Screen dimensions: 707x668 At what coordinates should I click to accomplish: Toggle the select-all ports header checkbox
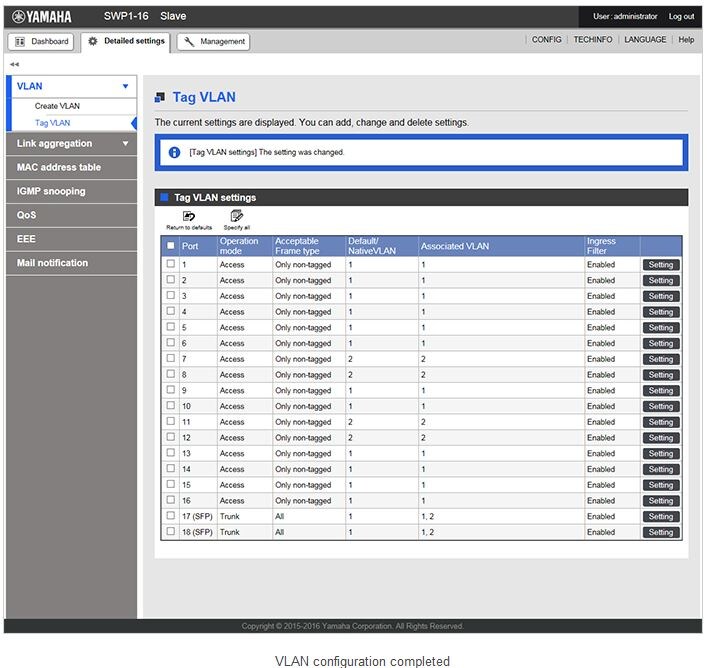point(170,245)
